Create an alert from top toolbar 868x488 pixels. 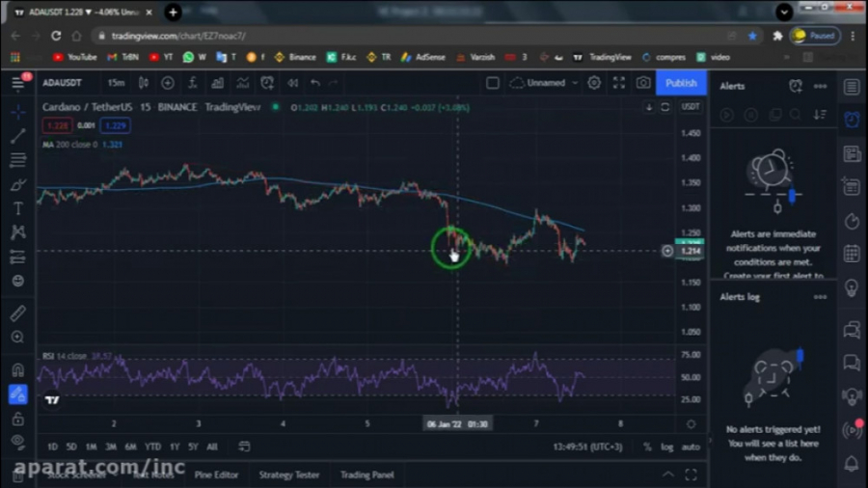tap(267, 83)
